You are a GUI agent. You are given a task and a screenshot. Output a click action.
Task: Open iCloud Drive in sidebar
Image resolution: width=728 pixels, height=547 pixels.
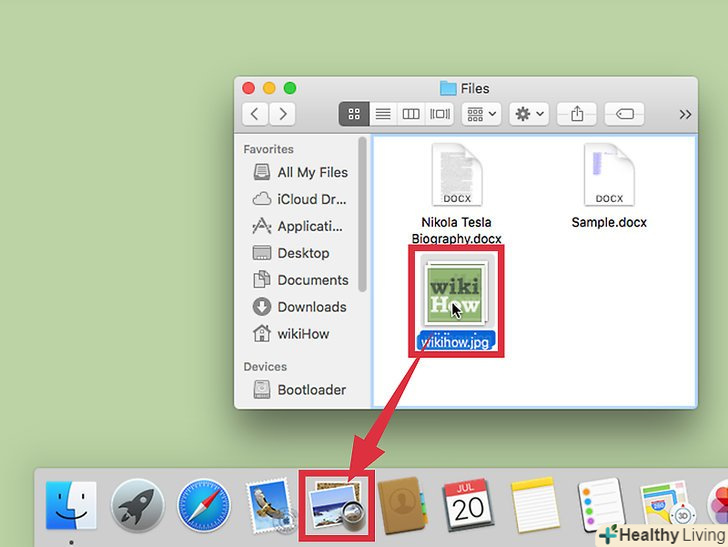click(299, 199)
